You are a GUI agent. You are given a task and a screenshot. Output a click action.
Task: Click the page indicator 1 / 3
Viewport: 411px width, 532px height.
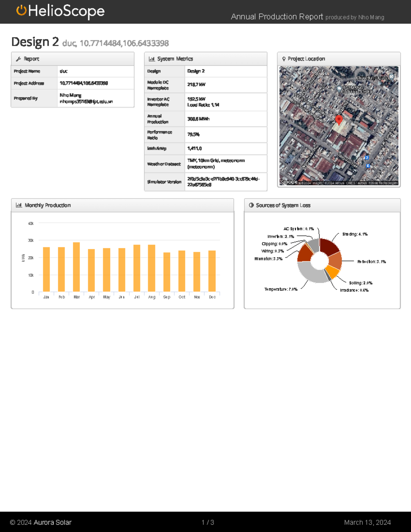[x=208, y=522]
